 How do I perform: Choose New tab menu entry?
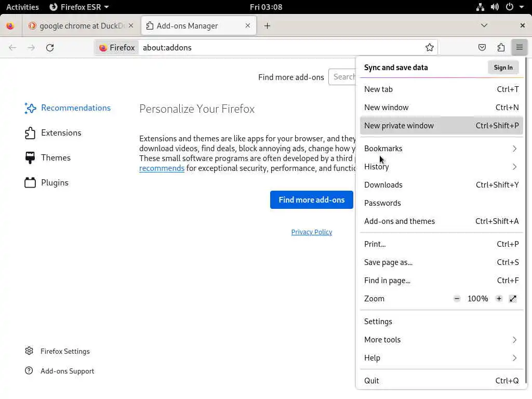pos(442,89)
